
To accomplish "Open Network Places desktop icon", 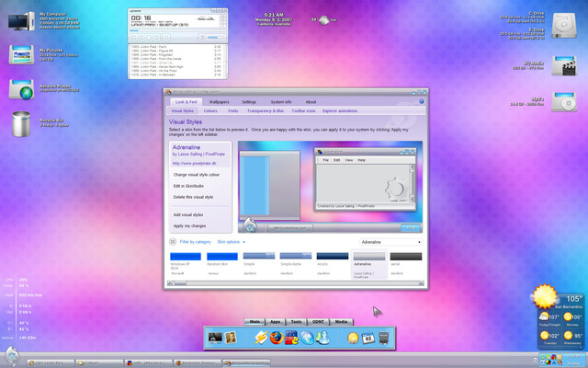I will click(21, 89).
